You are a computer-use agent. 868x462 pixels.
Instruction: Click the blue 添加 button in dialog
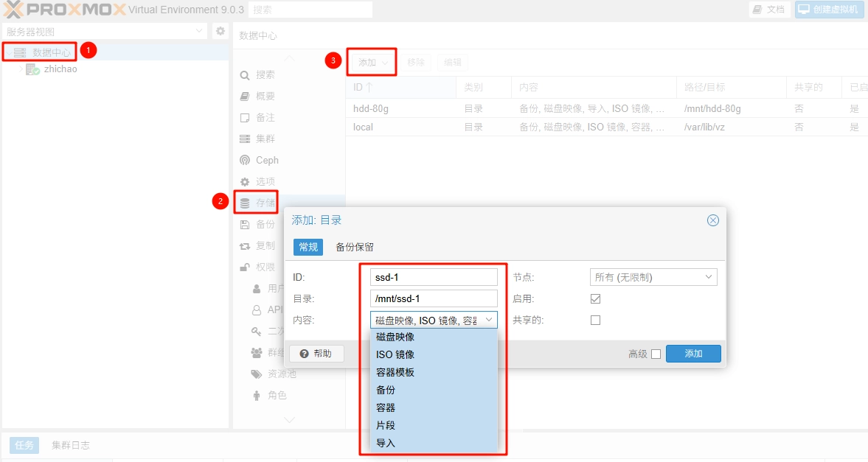[693, 354]
